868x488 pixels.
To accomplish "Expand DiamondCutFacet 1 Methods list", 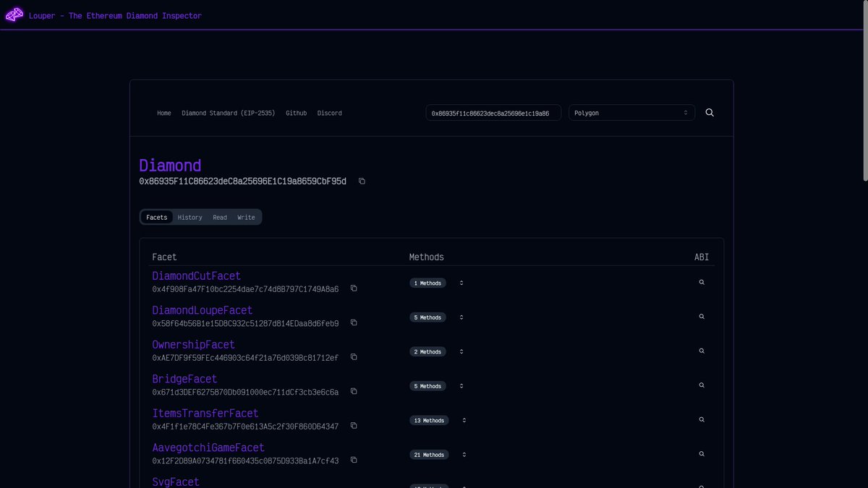I will point(461,283).
